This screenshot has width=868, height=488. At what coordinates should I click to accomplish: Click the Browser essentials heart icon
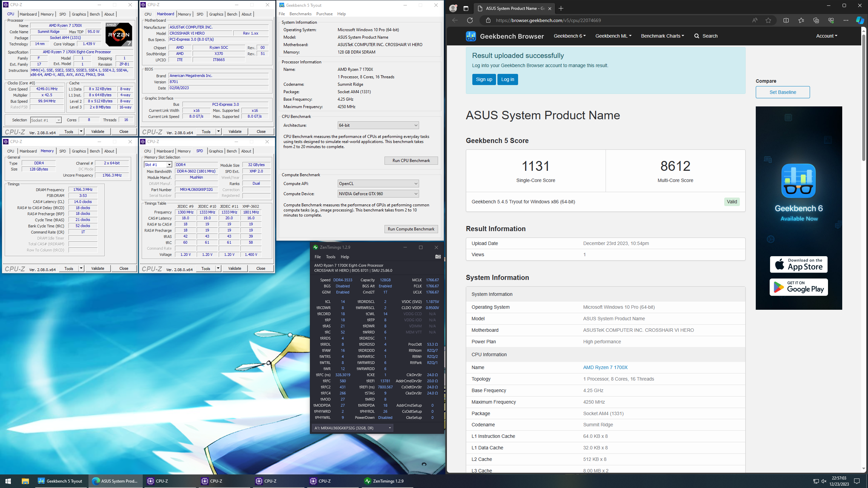tap(831, 20)
